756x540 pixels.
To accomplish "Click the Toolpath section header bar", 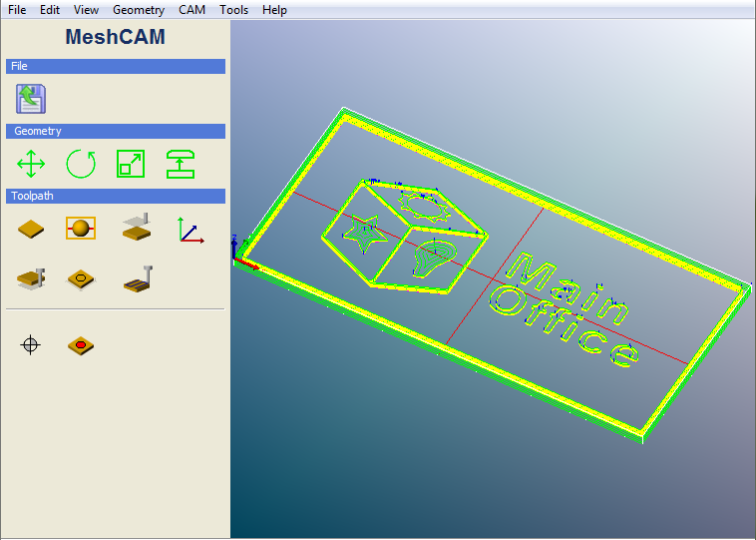I will coord(116,196).
